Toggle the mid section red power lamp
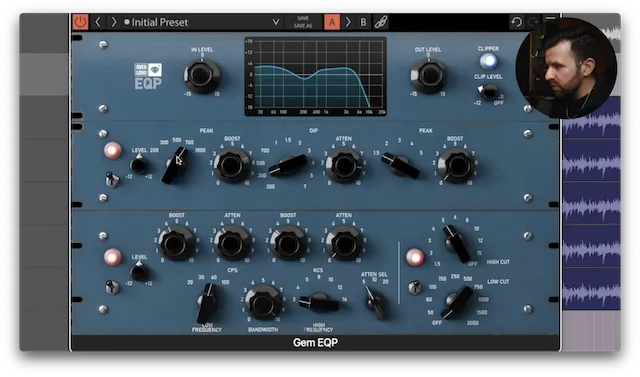 113,150
